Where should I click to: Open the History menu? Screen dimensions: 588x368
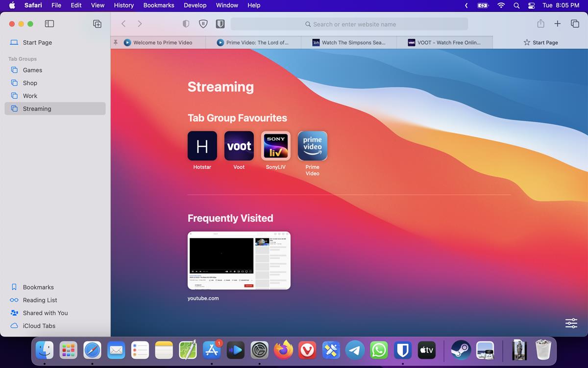coord(124,5)
